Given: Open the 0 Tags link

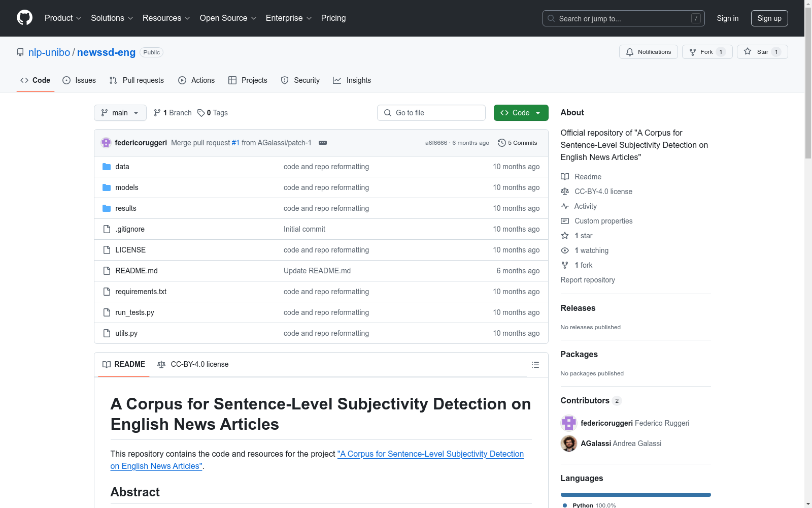Looking at the screenshot, I should click(213, 113).
